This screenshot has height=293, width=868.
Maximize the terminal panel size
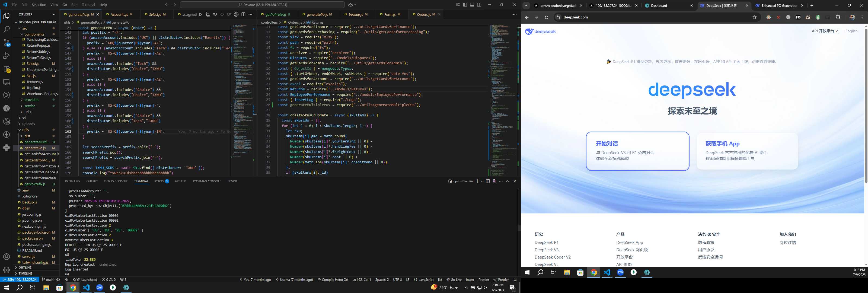pos(508,181)
